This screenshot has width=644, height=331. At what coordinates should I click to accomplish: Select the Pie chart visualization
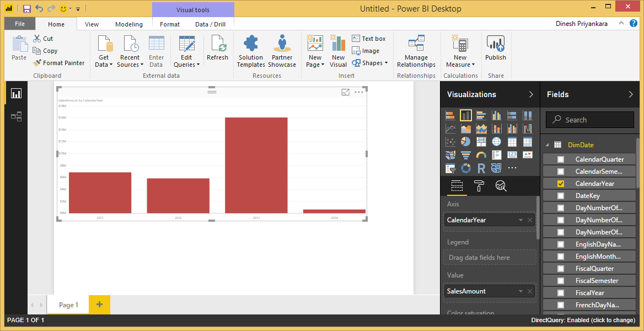(465, 141)
